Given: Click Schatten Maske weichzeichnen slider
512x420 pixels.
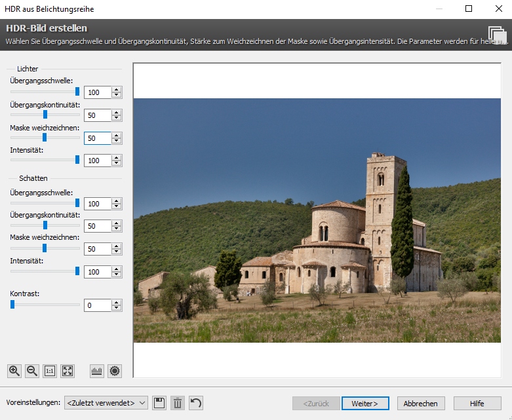Looking at the screenshot, I should click(45, 248).
